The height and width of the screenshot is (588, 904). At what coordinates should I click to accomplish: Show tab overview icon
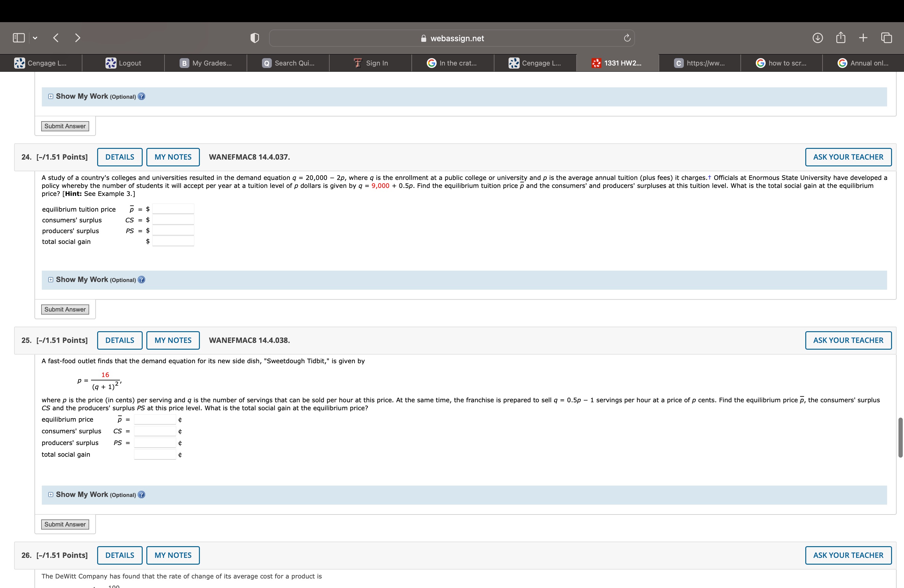(886, 38)
